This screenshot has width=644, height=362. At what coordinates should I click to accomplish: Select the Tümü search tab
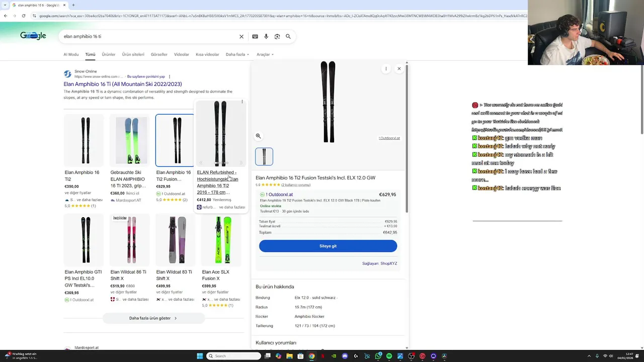tap(90, 54)
